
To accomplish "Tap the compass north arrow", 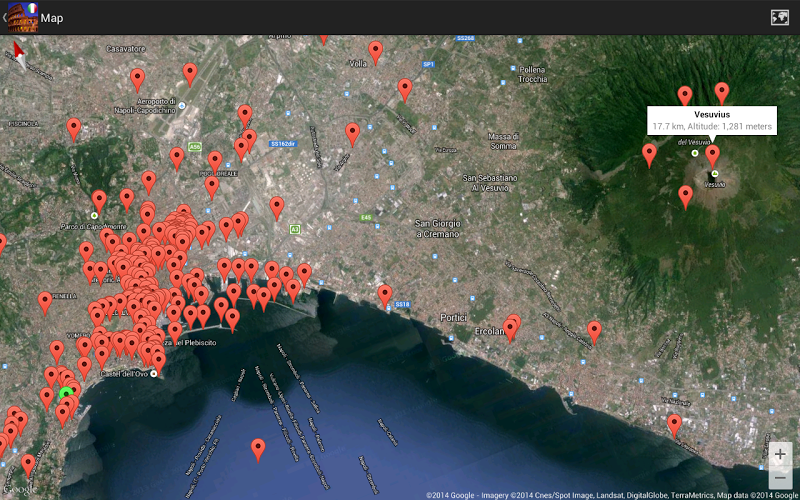I will pyautogui.click(x=20, y=54).
